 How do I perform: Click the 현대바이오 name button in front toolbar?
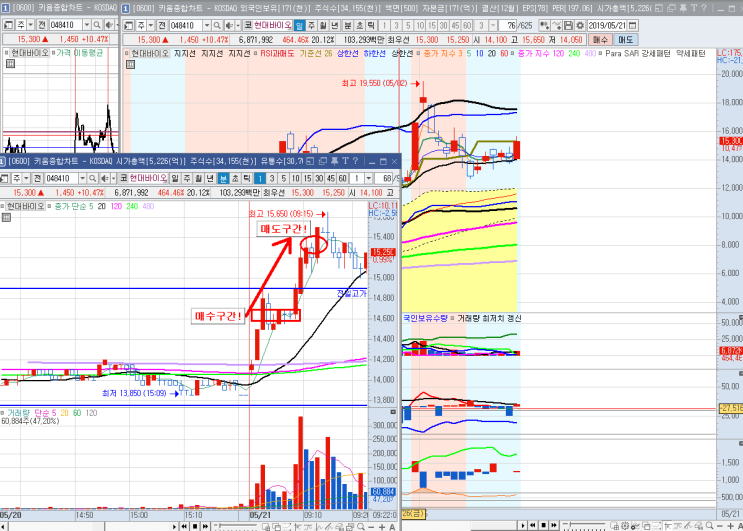tap(148, 178)
